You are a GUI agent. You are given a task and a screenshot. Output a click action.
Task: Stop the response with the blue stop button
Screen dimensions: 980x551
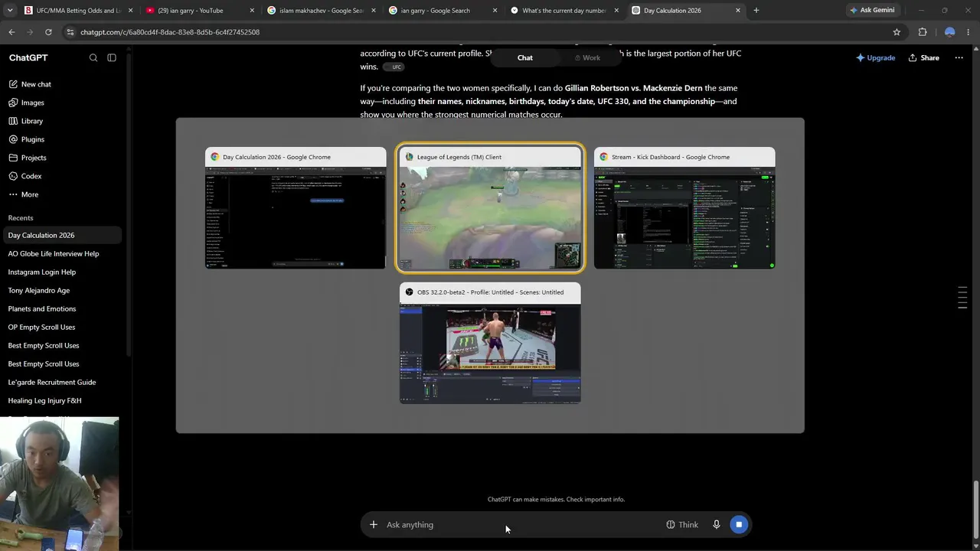pyautogui.click(x=739, y=525)
